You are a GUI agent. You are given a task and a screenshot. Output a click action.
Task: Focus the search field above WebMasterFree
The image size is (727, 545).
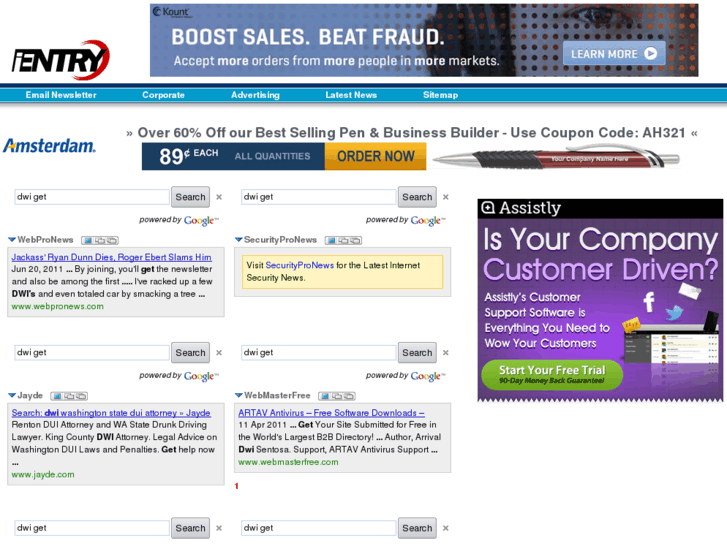pos(319,353)
